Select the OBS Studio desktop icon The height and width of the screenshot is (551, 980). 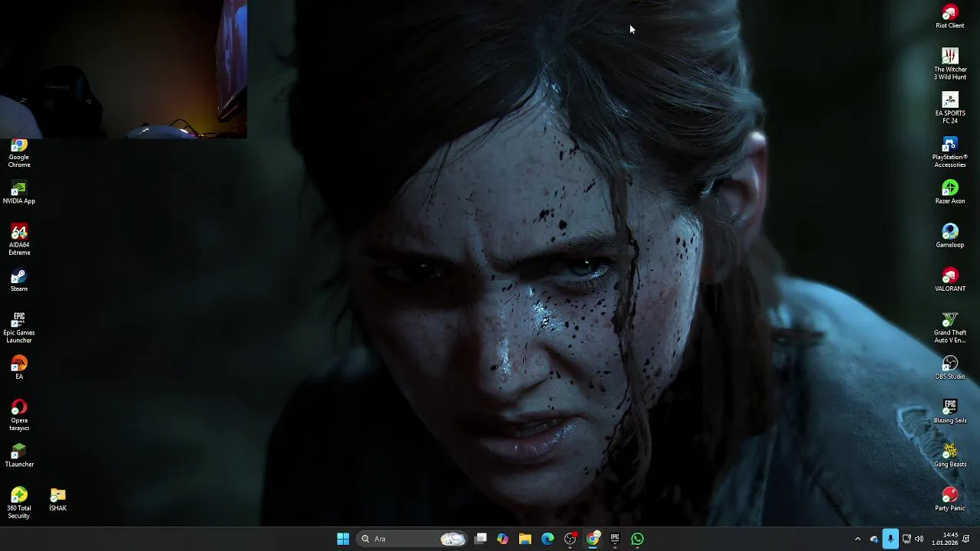tap(949, 367)
